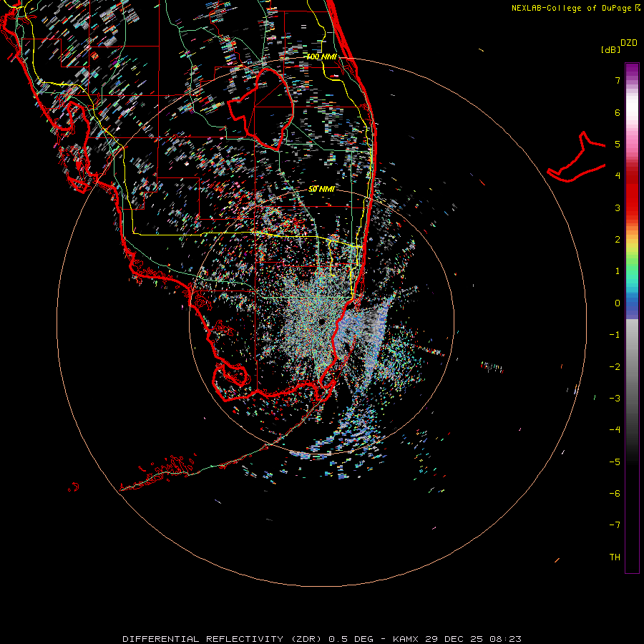Click the 100 NMI range ring label
Image resolution: width=644 pixels, height=644 pixels.
click(322, 57)
